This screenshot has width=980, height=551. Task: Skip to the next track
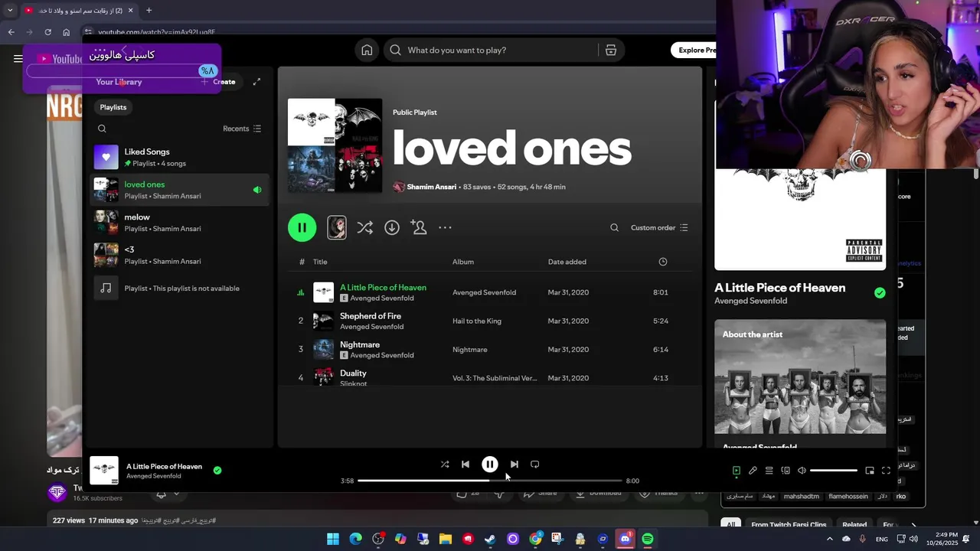pos(514,464)
